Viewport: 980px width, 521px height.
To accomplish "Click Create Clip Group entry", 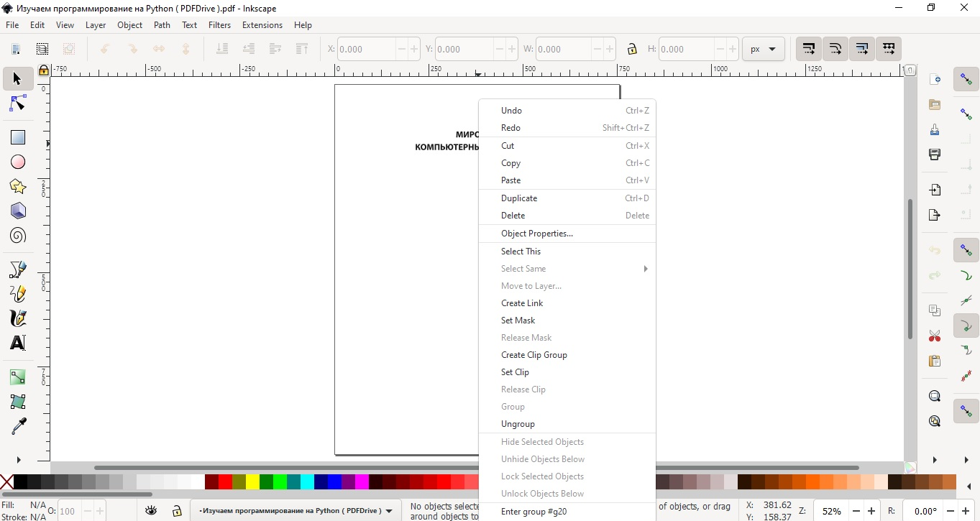I will point(534,355).
